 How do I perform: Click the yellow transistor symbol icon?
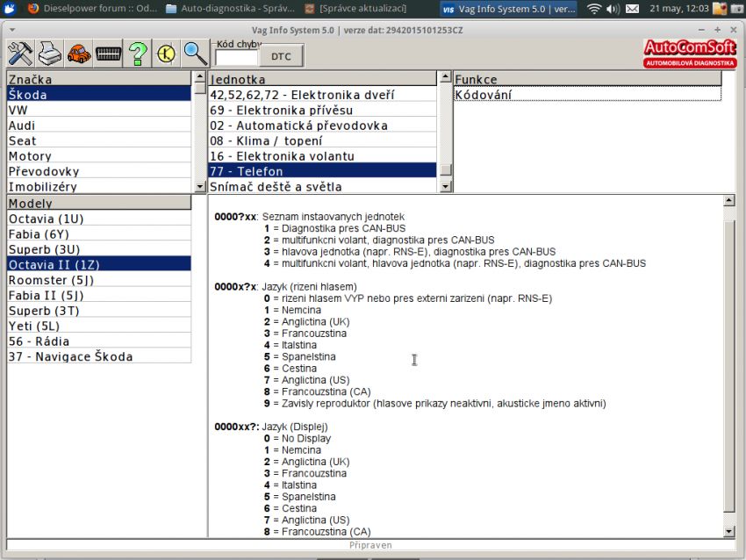(x=166, y=54)
